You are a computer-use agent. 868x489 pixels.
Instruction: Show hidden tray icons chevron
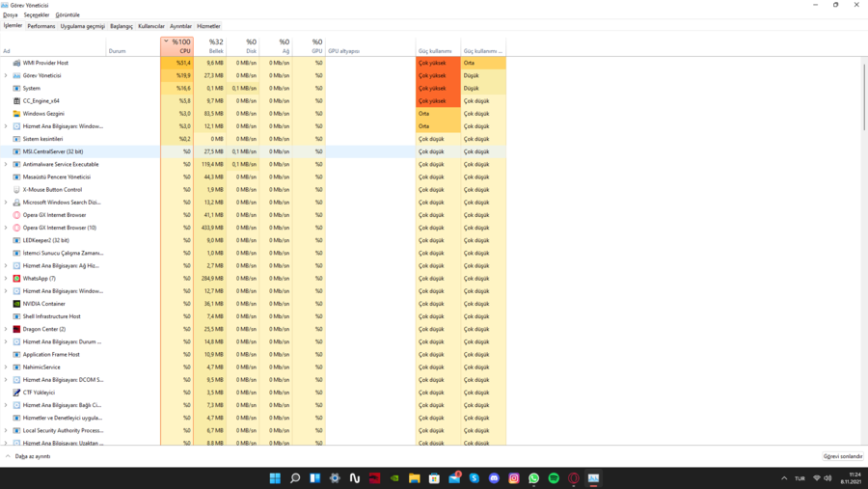pos(784,478)
